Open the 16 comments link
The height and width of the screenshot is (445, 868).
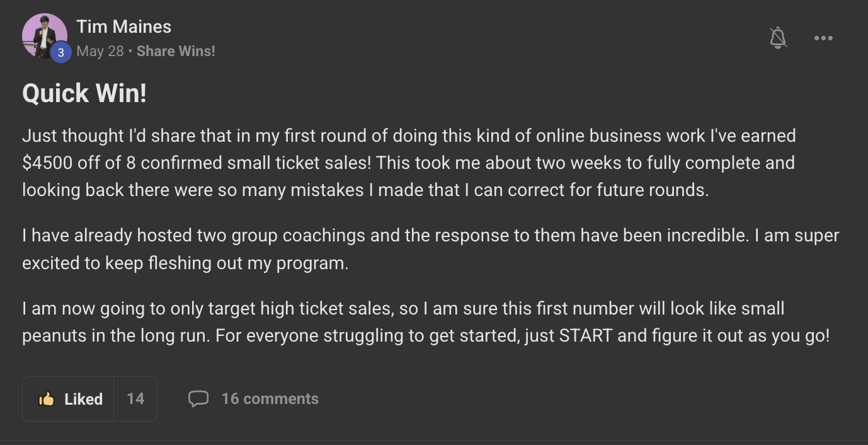point(270,399)
